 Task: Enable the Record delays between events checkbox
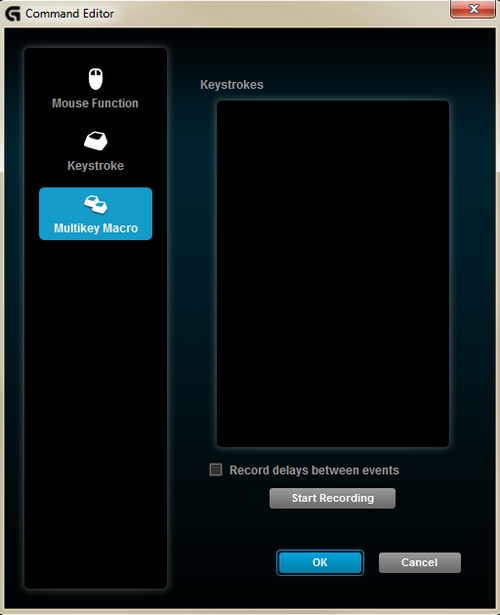pyautogui.click(x=216, y=469)
